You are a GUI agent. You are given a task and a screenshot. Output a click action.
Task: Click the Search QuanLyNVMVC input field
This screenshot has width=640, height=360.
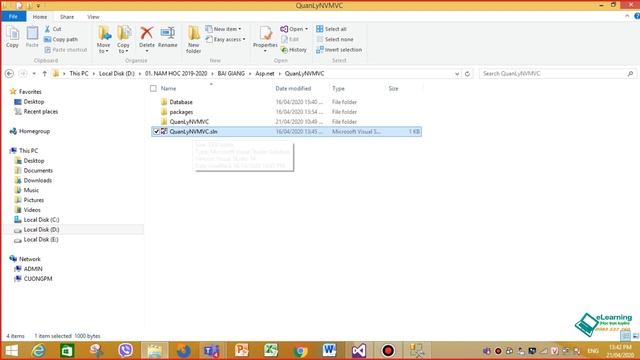(553, 73)
